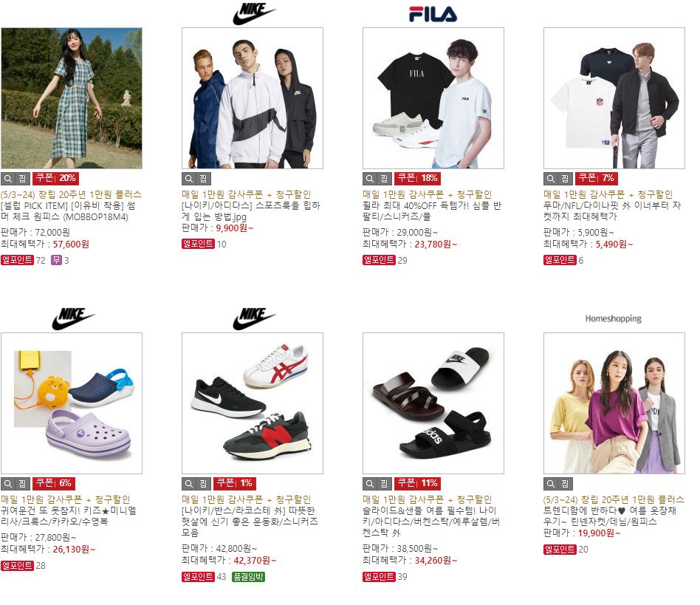Toggle 찜 wishlist for the FILA t-shirt product
Screen dimensions: 700x605
(x=385, y=179)
